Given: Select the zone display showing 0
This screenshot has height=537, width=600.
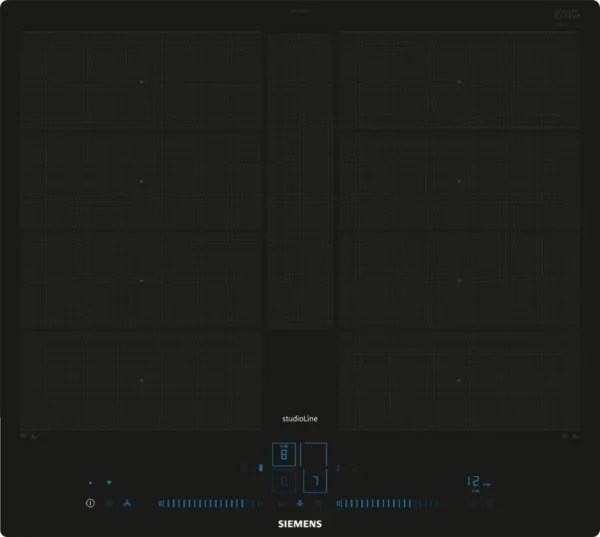Looking at the screenshot, I should point(284,482).
